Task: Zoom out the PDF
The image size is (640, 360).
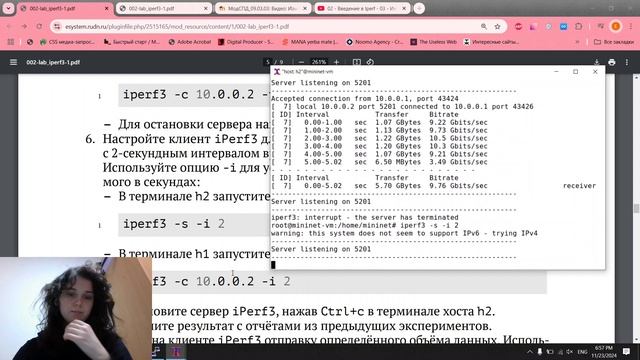Action: pyautogui.click(x=301, y=62)
